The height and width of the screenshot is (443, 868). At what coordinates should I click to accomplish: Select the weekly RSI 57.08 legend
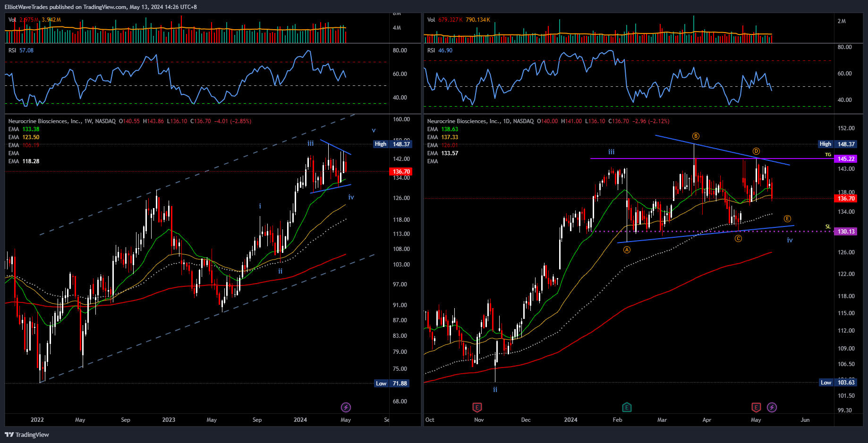[21, 50]
